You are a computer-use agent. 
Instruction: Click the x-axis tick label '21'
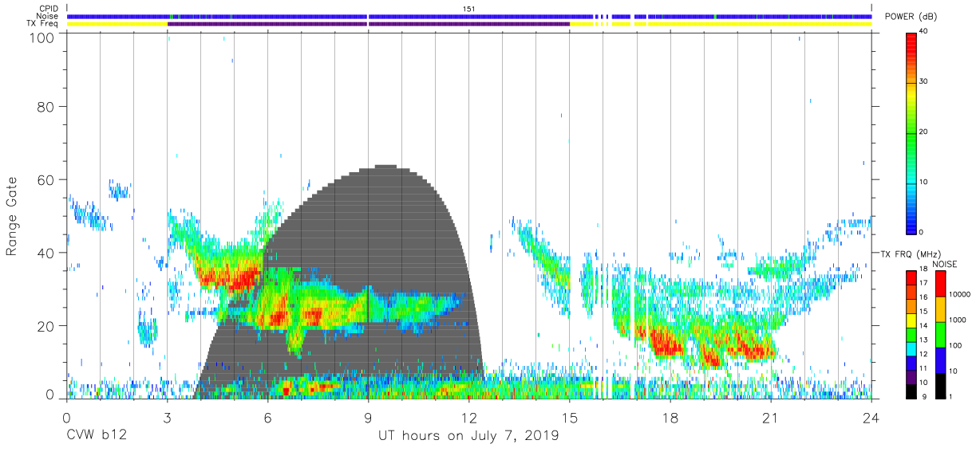click(x=770, y=416)
